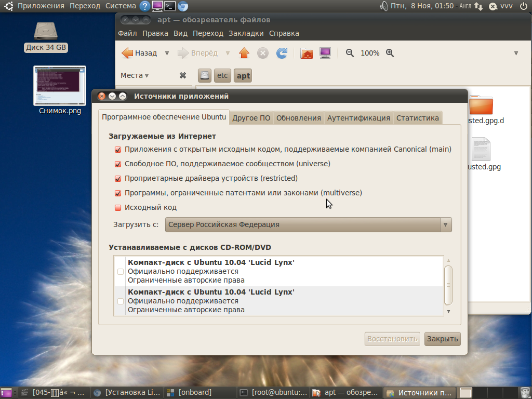Click the Forward arrow in file browser
The height and width of the screenshot is (399, 532).
[183, 53]
